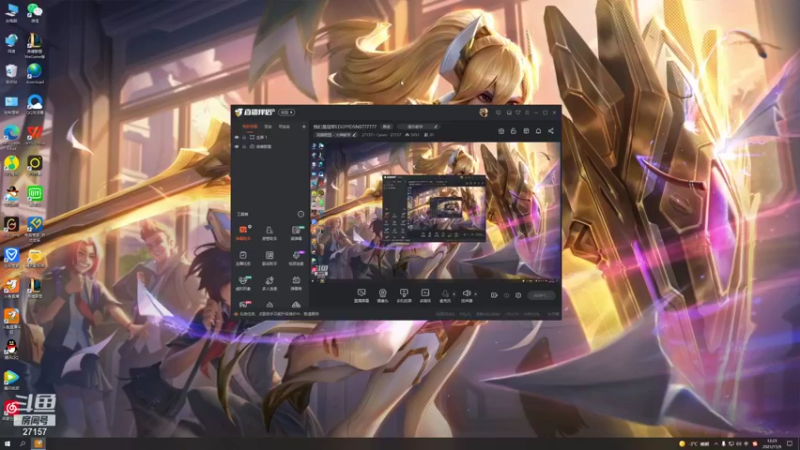This screenshot has width=800, height=450.
Task: Open the taskbar clock and date
Action: point(771,444)
